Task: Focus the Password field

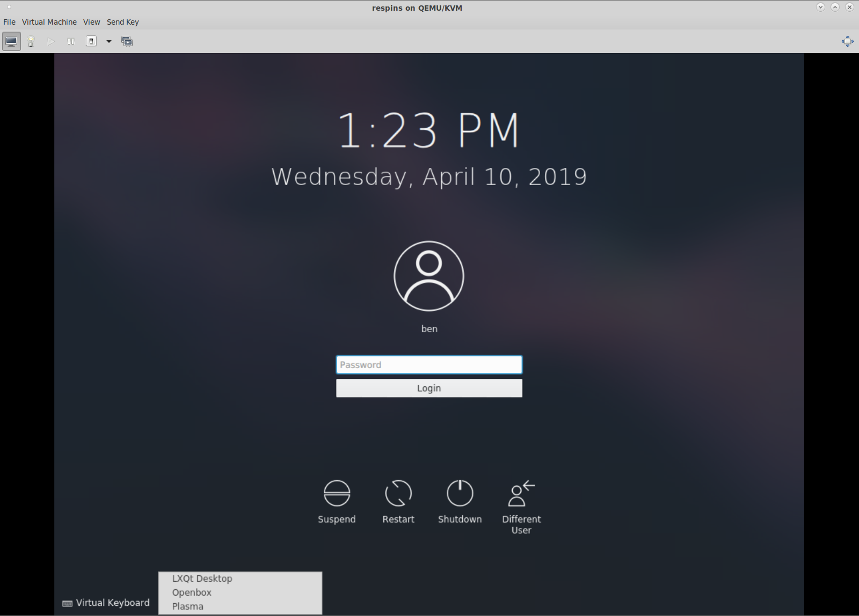Action: (429, 365)
